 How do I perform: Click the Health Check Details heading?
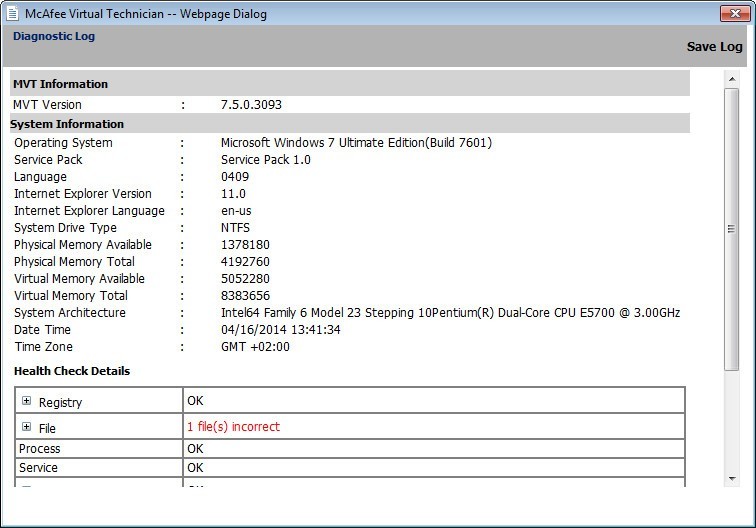[72, 371]
